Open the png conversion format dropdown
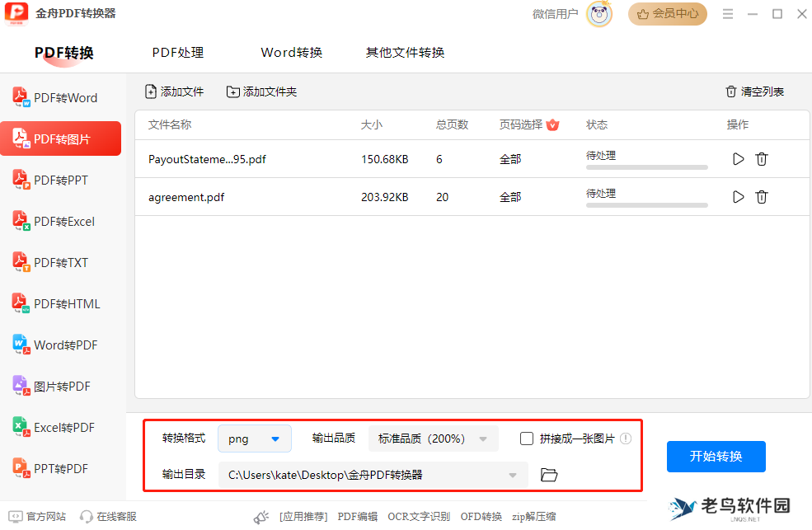812x530 pixels. point(255,439)
